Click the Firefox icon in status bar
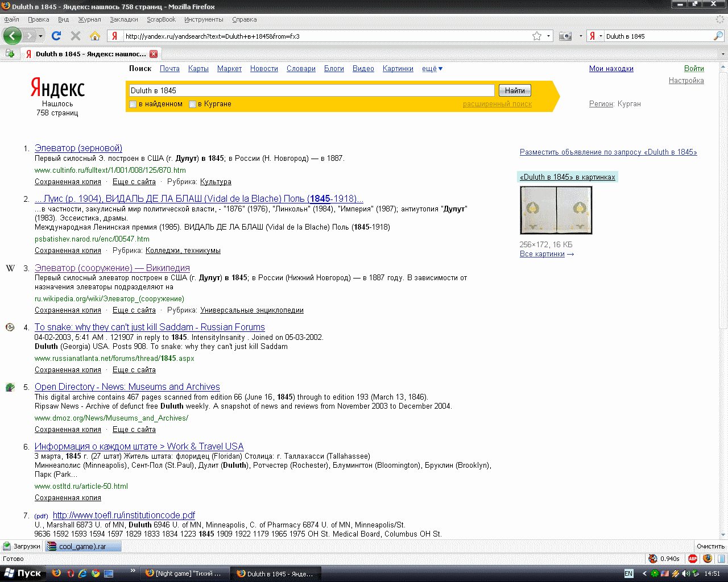 pos(707,559)
